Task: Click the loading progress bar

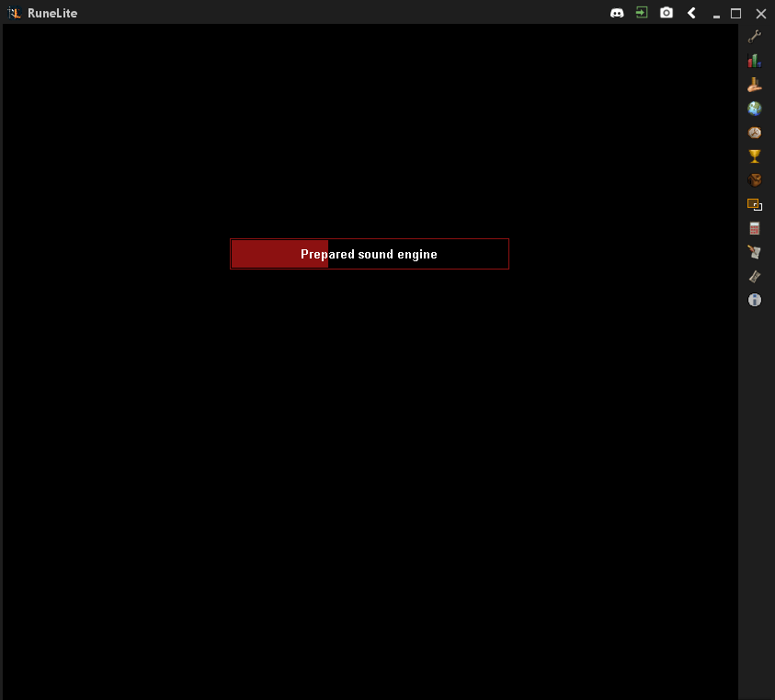Action: tap(278, 254)
